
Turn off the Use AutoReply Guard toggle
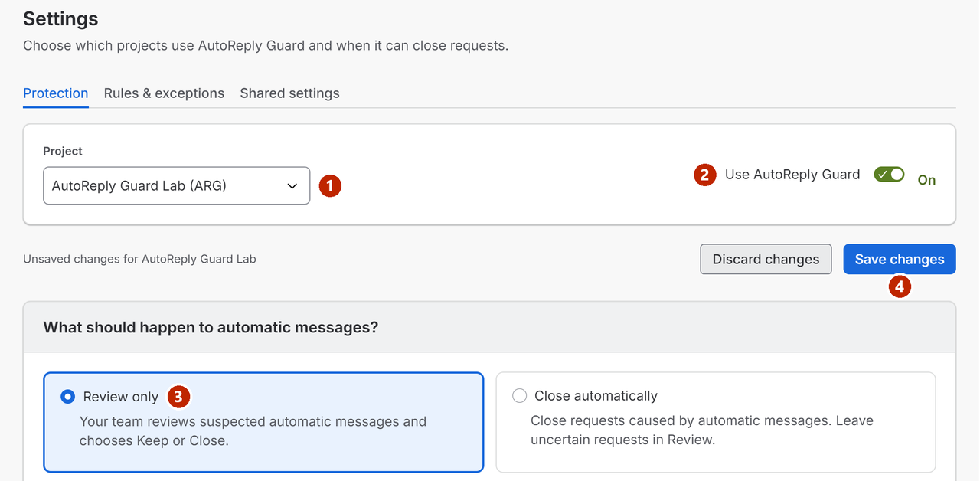pyautogui.click(x=889, y=175)
